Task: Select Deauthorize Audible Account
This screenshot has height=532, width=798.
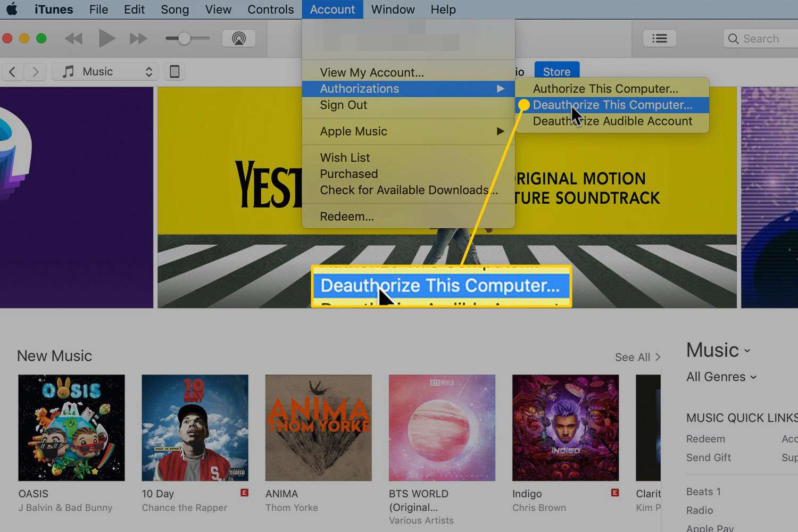Action: (612, 121)
